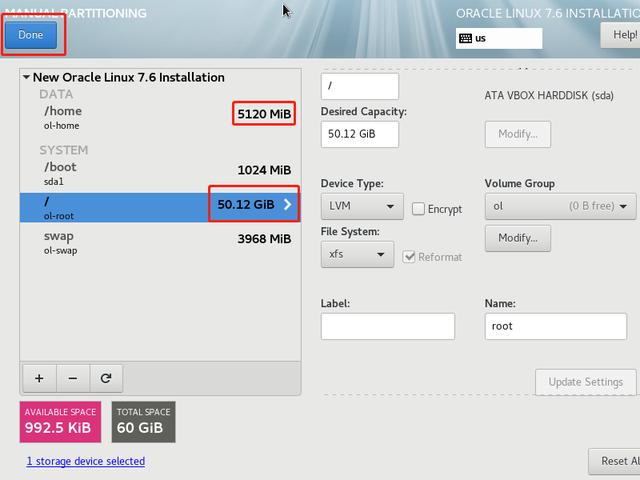This screenshot has width=640, height=480.
Task: Click the 3968 MiB size value
Action: (264, 239)
